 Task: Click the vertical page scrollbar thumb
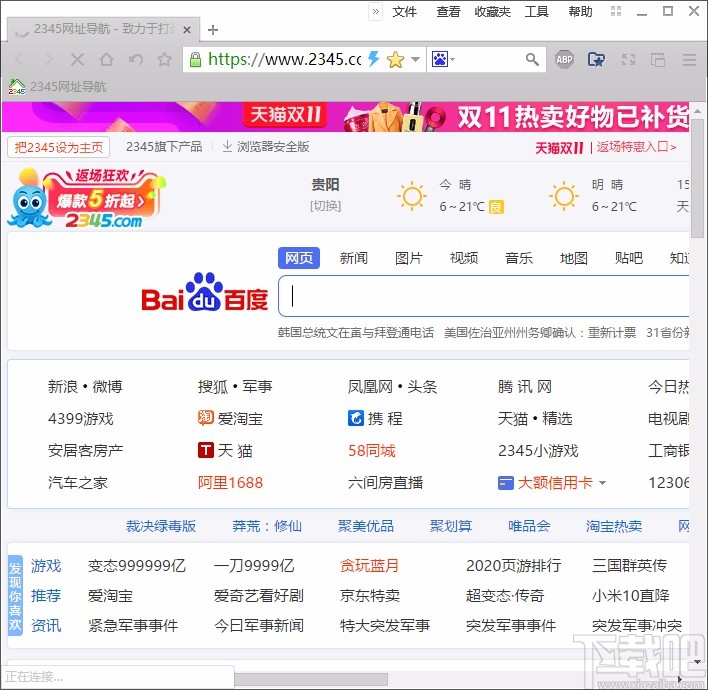tap(698, 177)
